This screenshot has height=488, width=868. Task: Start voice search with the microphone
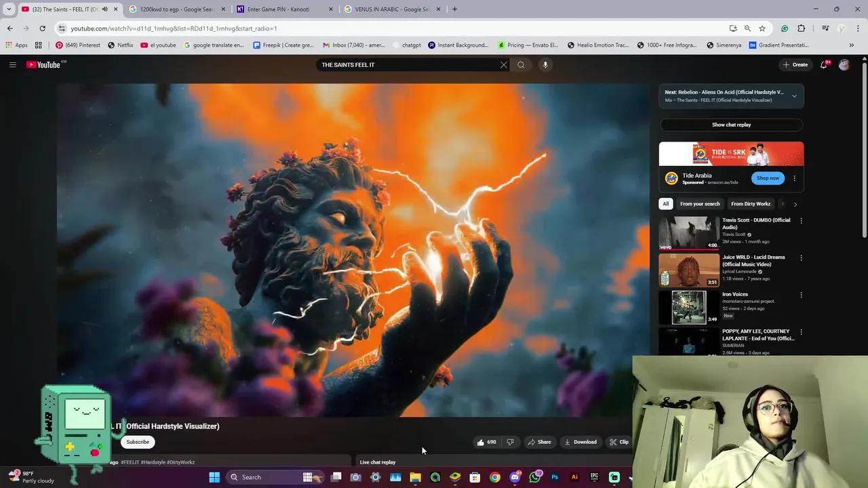pyautogui.click(x=545, y=64)
